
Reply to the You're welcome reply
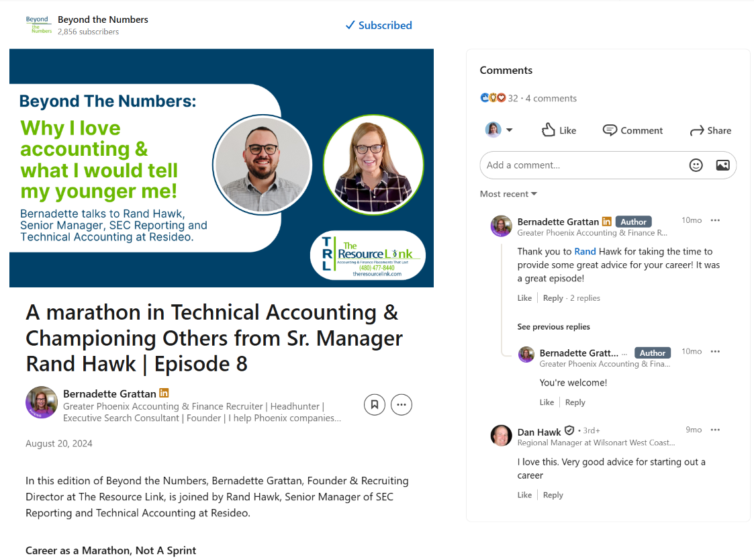coord(575,403)
